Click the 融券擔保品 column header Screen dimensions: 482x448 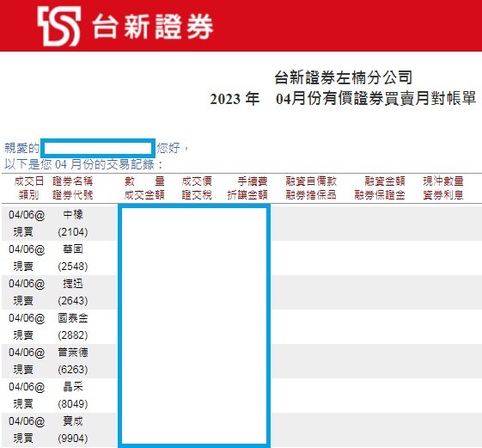point(311,195)
